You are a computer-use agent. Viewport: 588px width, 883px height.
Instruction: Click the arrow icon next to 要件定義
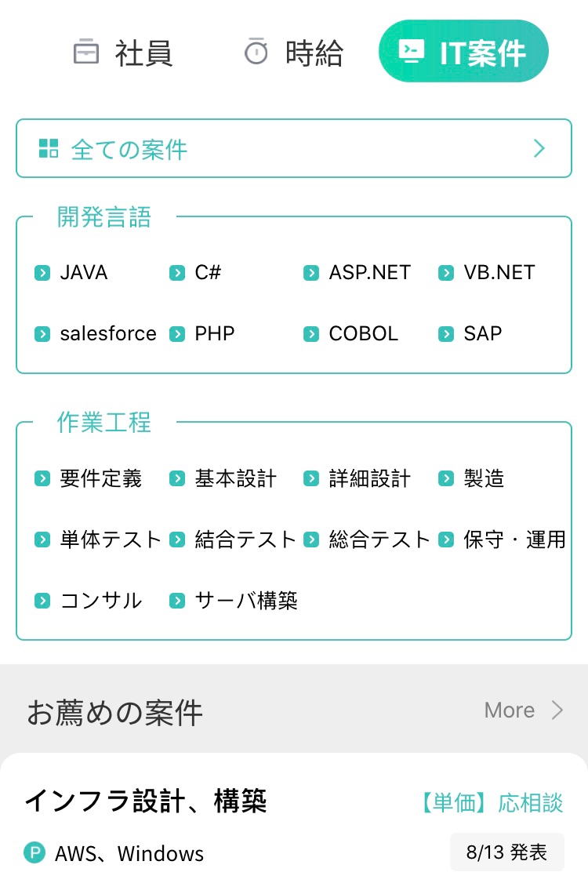point(42,478)
